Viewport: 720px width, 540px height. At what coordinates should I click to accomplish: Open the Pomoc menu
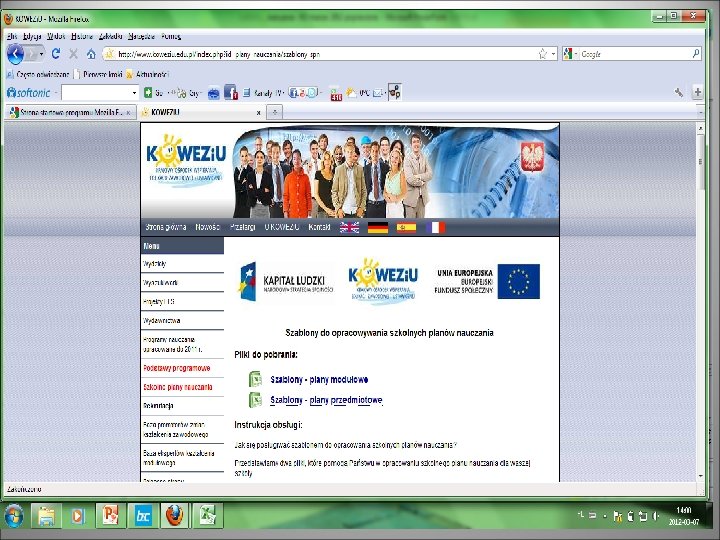(x=171, y=36)
